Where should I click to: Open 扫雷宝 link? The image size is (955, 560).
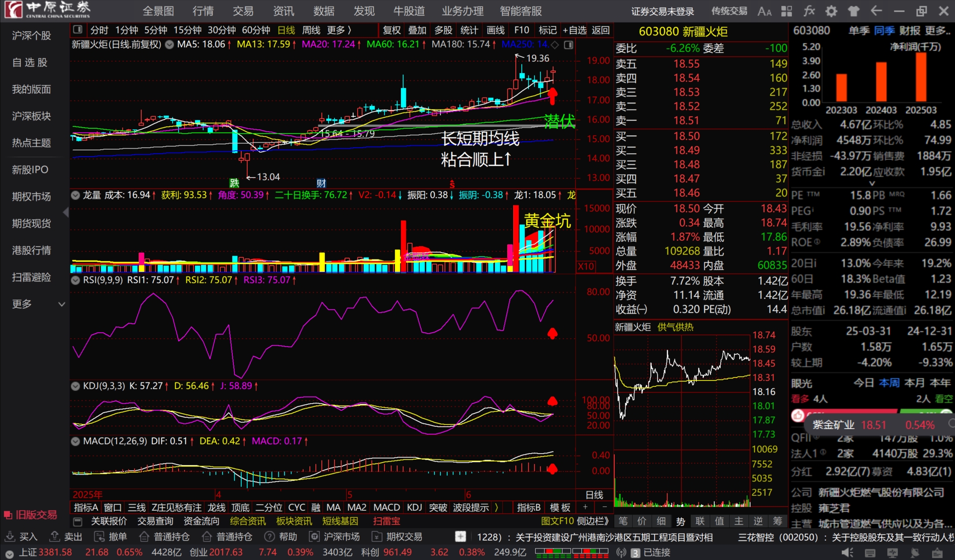[x=386, y=521]
